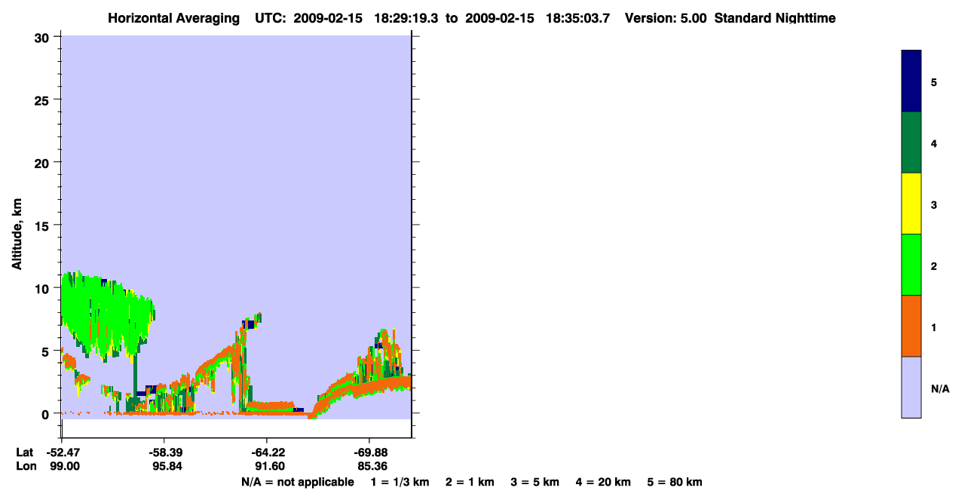This screenshot has height=503, width=980.
Task: Click the flat orange surface layer near -64.22
Action: click(x=271, y=407)
